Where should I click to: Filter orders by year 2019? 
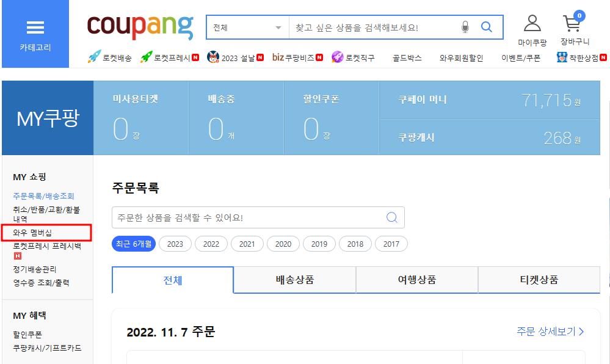319,244
